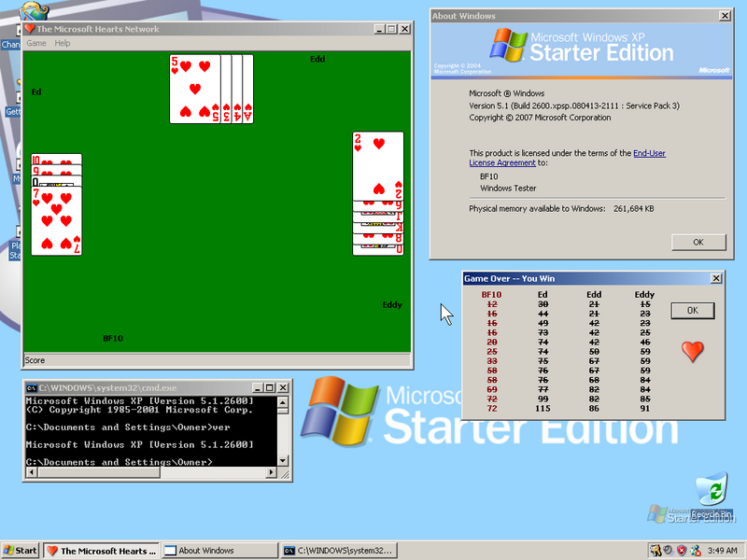Click the red heart icon in Game Over
Viewport: 747px width, 560px height.
coord(693,352)
